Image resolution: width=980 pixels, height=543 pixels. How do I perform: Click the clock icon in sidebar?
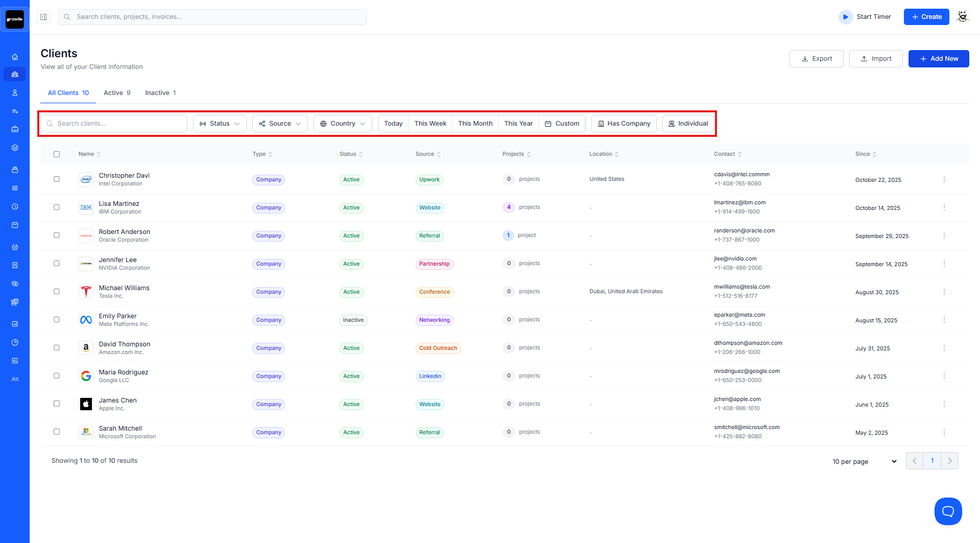point(15,206)
